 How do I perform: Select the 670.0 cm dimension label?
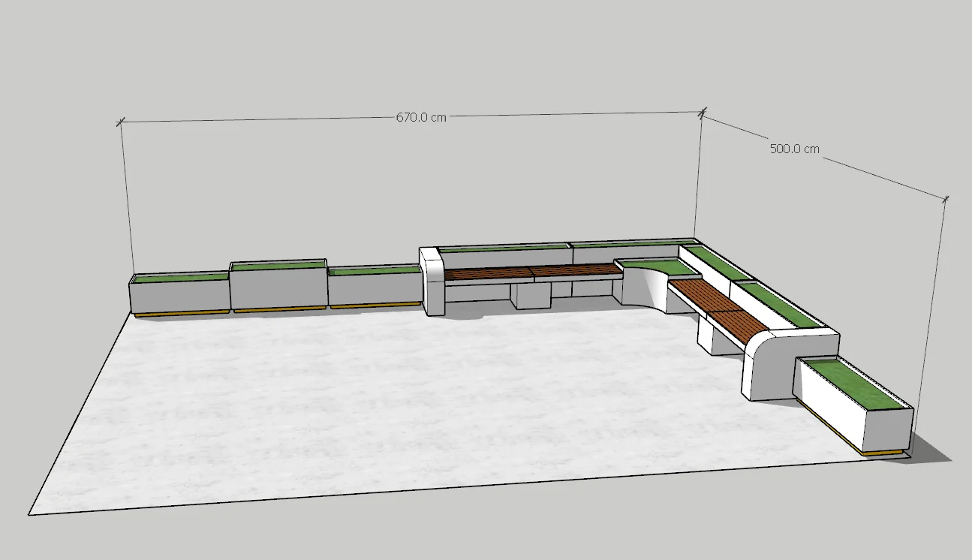(421, 117)
